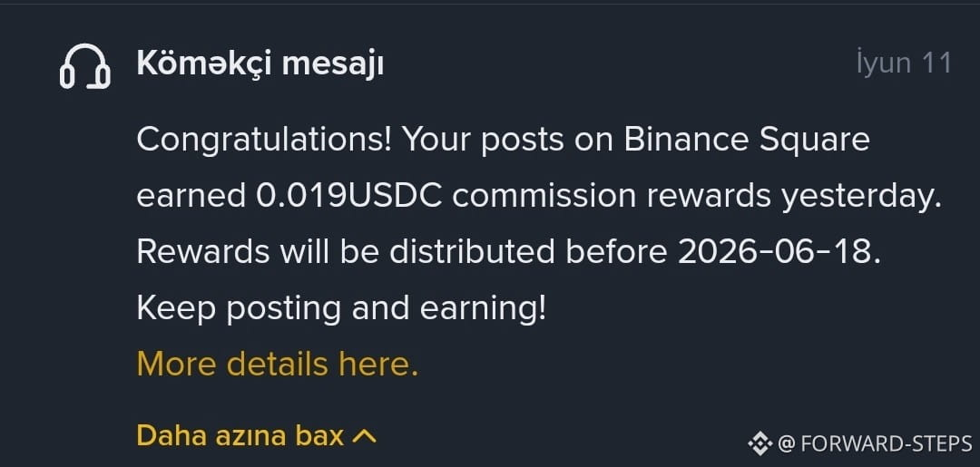
Task: Collapse message via Daha azına bax
Action: [256, 435]
